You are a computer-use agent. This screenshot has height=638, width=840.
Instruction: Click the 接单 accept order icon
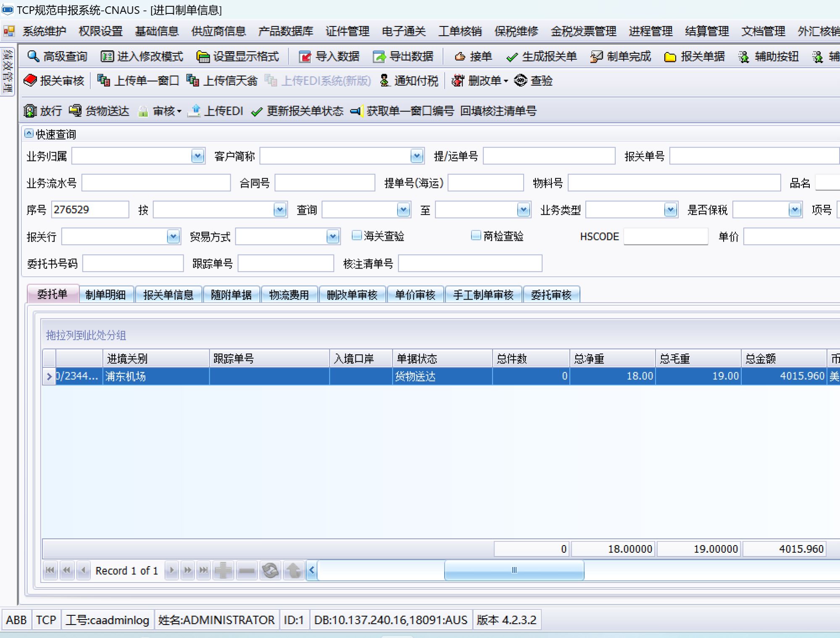(x=460, y=56)
